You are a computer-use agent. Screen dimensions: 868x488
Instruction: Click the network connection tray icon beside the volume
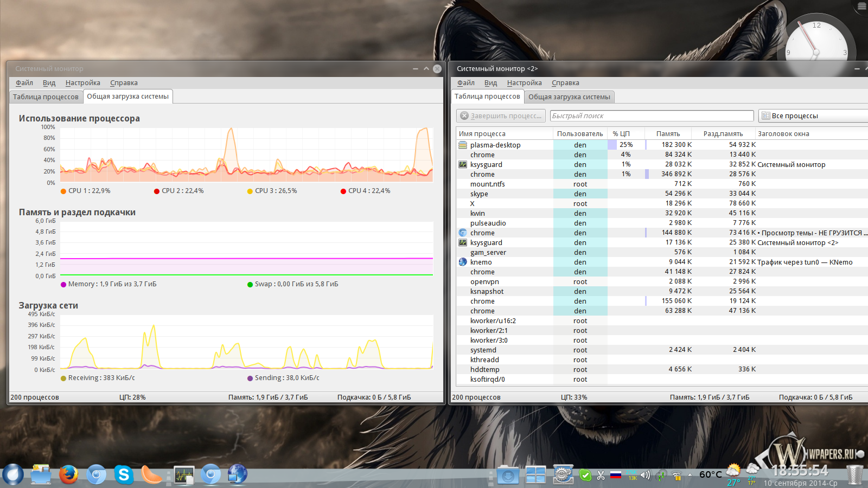click(x=661, y=476)
